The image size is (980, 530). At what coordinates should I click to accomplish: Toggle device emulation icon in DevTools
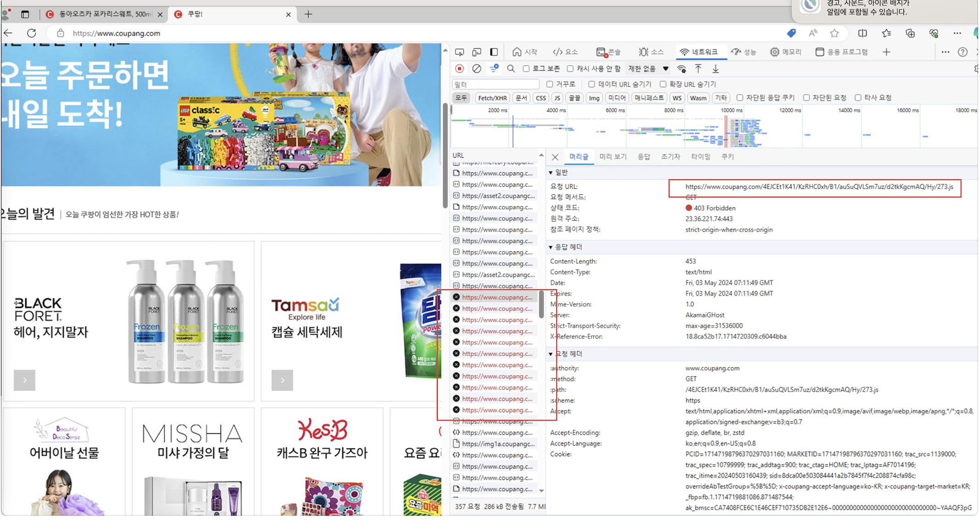pos(477,52)
